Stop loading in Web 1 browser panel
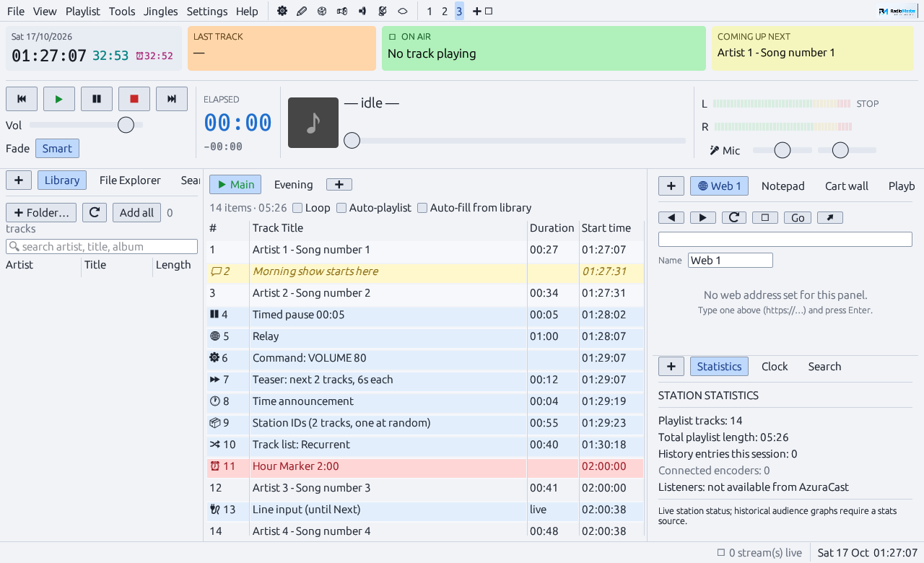This screenshot has height=563, width=924. point(765,217)
